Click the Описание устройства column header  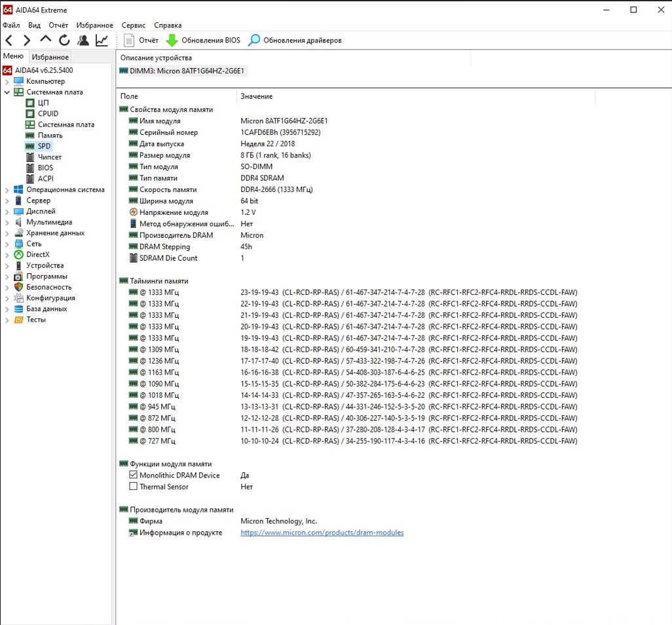click(x=293, y=58)
